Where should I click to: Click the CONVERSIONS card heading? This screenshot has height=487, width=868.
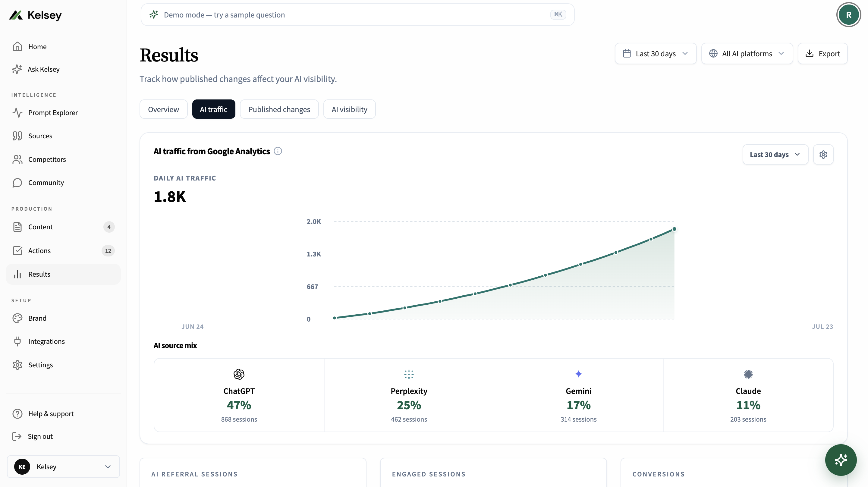(659, 474)
